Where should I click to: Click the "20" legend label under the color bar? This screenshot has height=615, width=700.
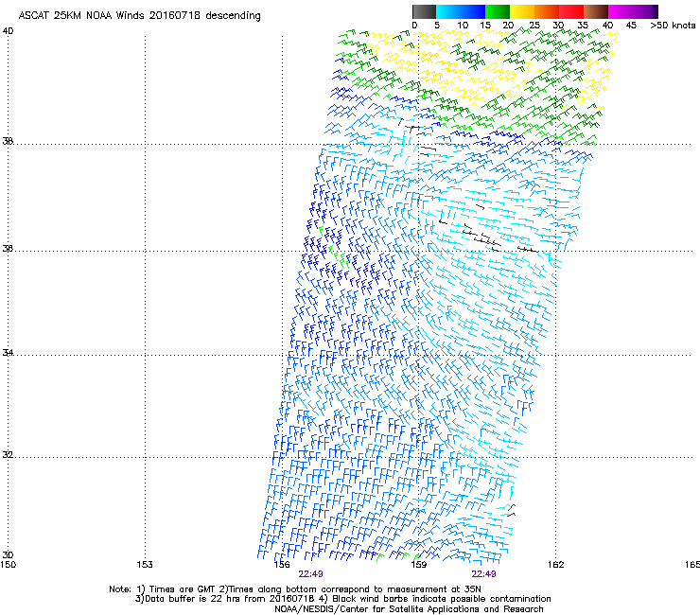click(508, 26)
